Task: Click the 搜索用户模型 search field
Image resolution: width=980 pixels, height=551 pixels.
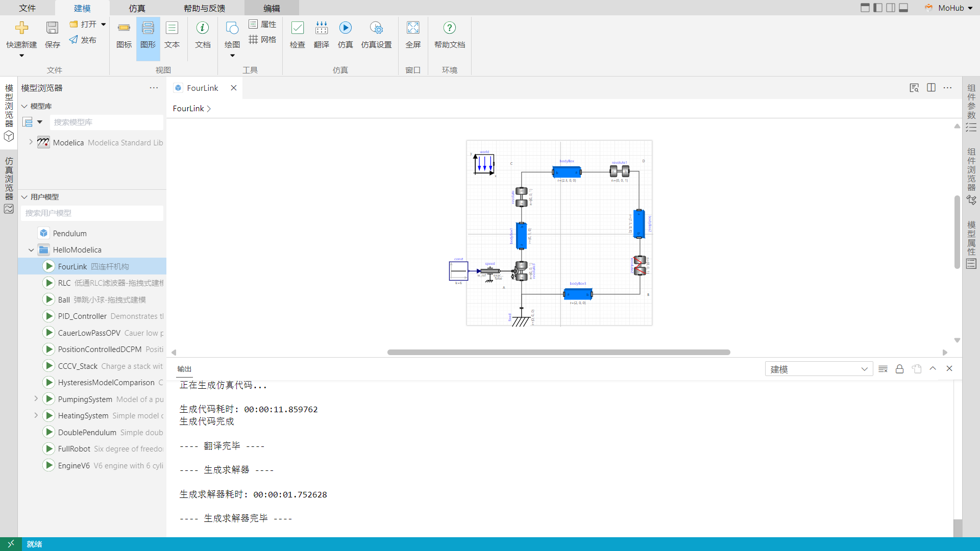Action: [92, 213]
